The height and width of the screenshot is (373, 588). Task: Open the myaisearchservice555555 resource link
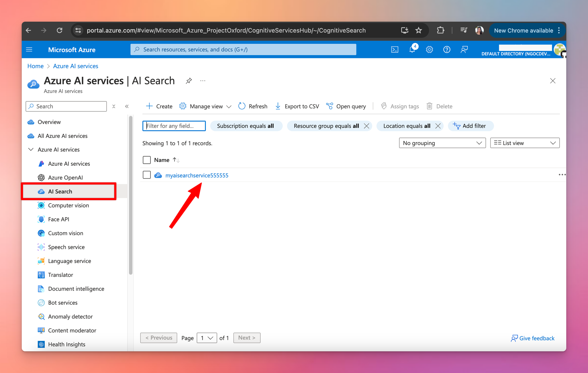(197, 175)
